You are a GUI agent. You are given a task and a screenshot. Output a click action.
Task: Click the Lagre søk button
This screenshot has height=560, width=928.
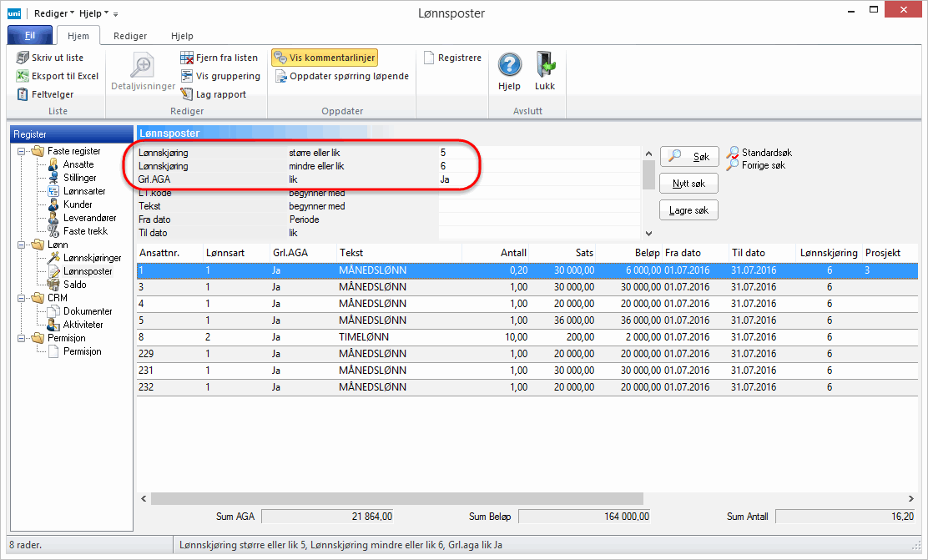click(688, 210)
